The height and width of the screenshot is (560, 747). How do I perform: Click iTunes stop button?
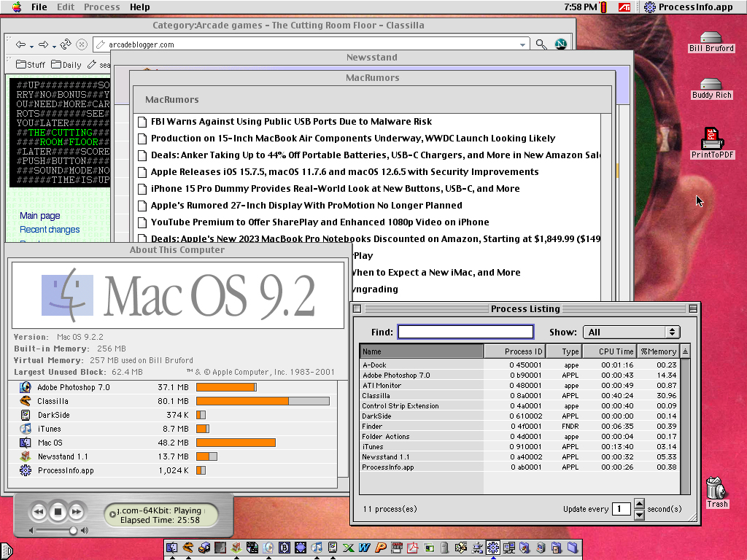[x=58, y=512]
